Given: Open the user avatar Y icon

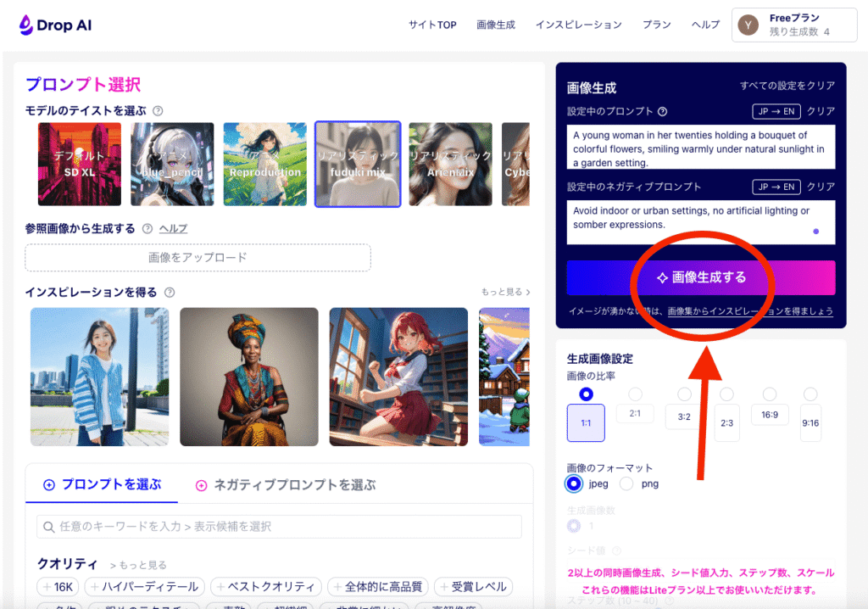Looking at the screenshot, I should pyautogui.click(x=748, y=25).
